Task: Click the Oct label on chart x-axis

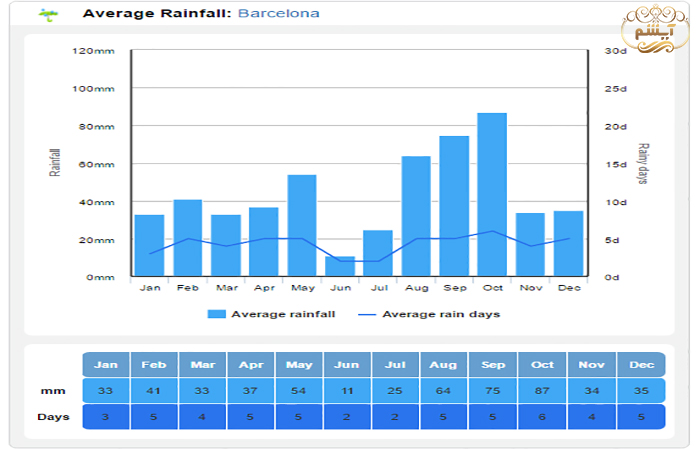Action: tap(492, 288)
